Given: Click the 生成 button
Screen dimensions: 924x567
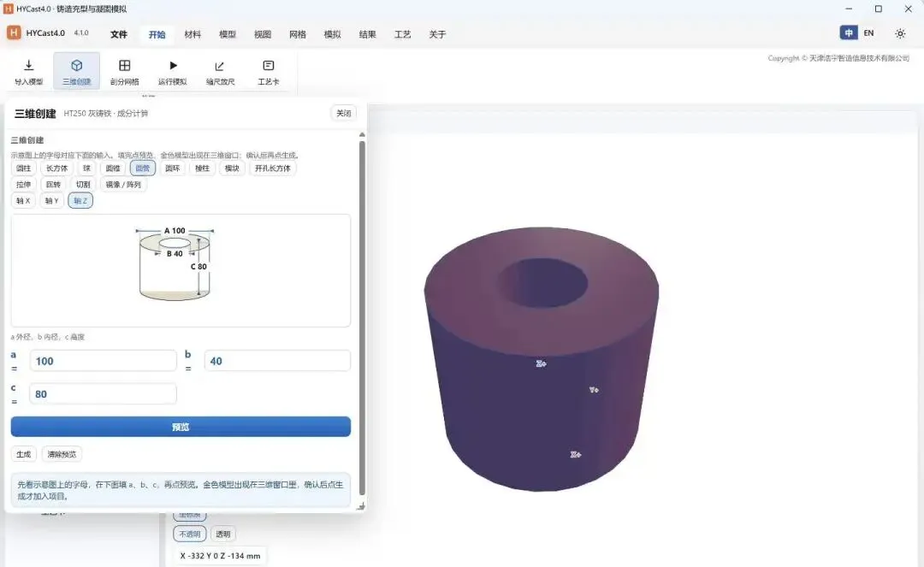Looking at the screenshot, I should click(24, 454).
